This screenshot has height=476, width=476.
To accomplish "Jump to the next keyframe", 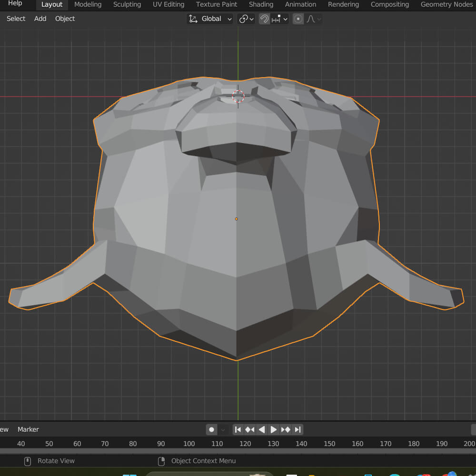I will click(286, 430).
